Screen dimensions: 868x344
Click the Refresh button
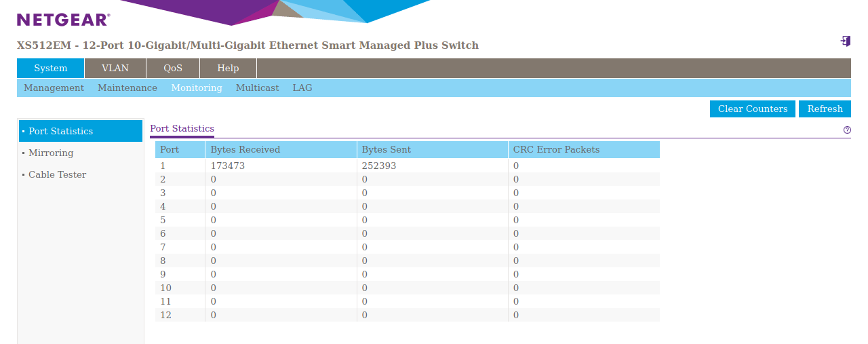coord(825,109)
